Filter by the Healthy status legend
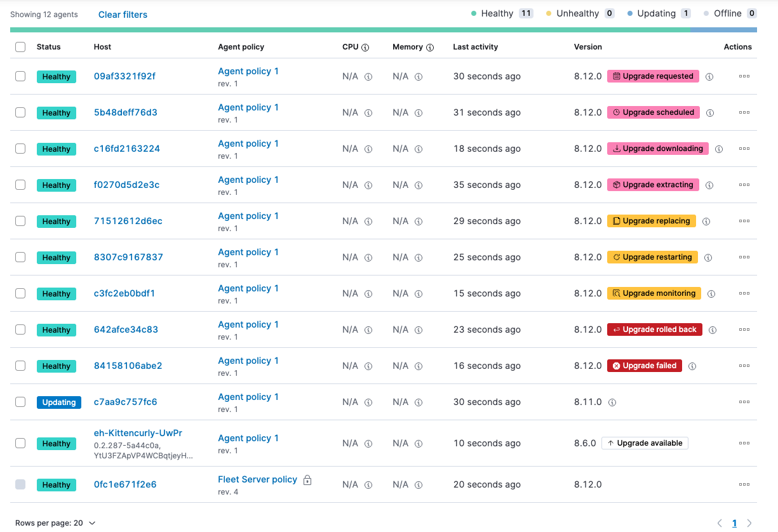Screen dimensions: 778x532 click(x=497, y=13)
